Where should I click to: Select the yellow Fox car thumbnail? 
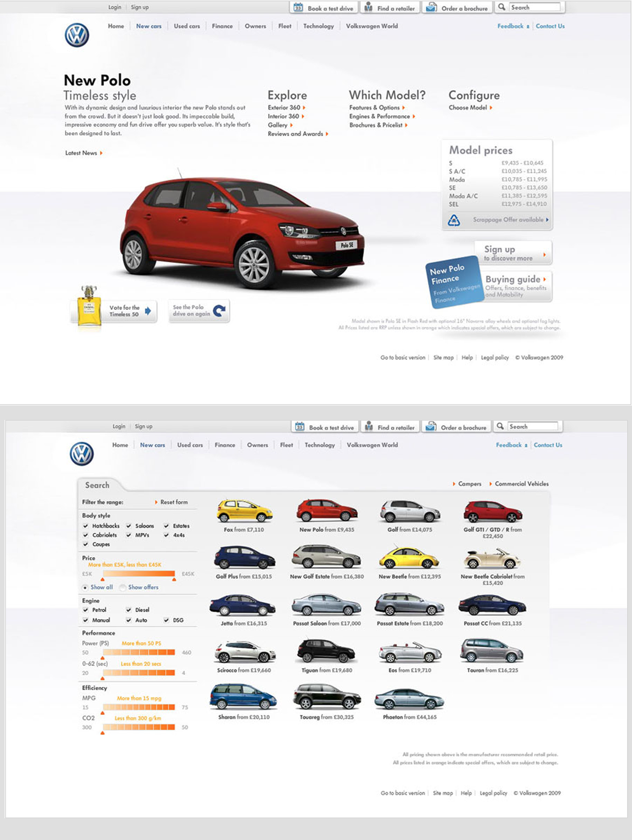(x=245, y=511)
